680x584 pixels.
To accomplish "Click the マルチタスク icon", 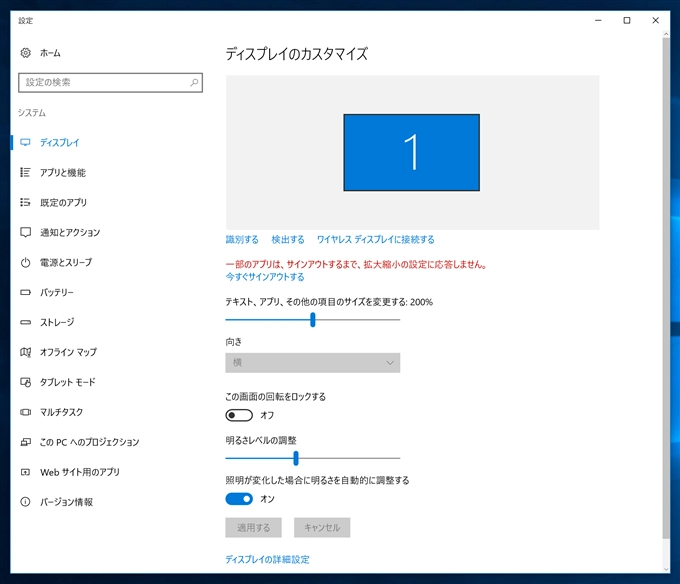I will 26,412.
